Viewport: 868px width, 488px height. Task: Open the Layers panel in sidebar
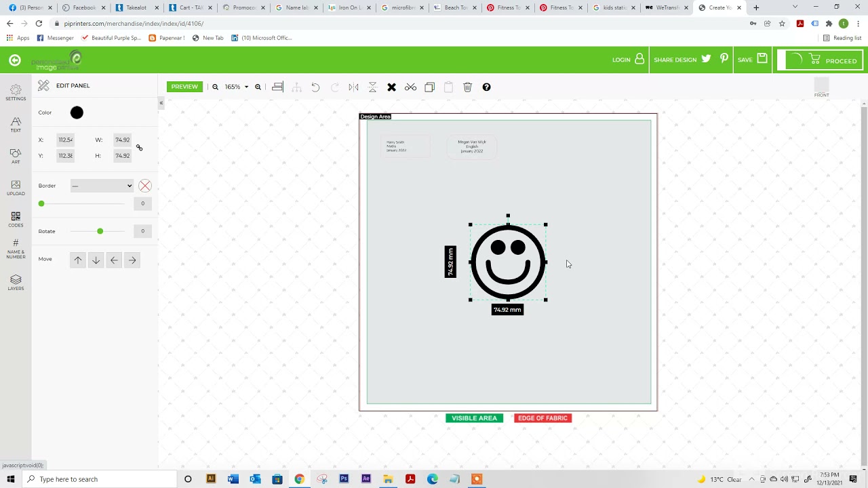(x=16, y=283)
